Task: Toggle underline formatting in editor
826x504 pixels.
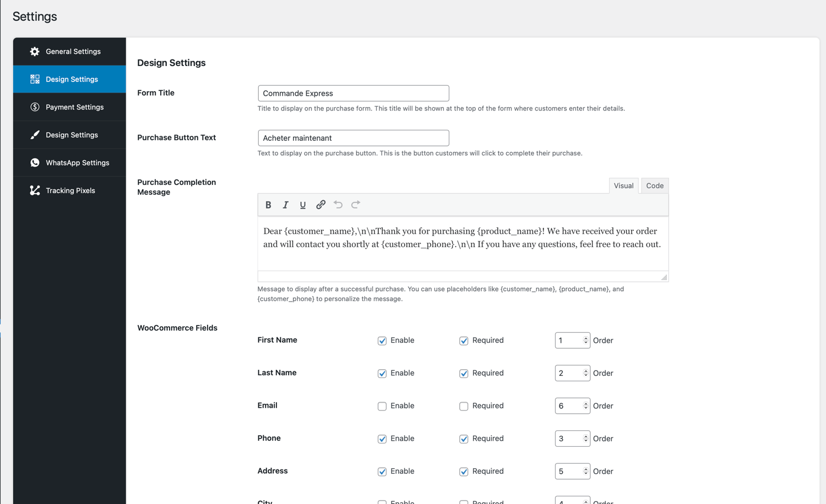Action: point(303,205)
